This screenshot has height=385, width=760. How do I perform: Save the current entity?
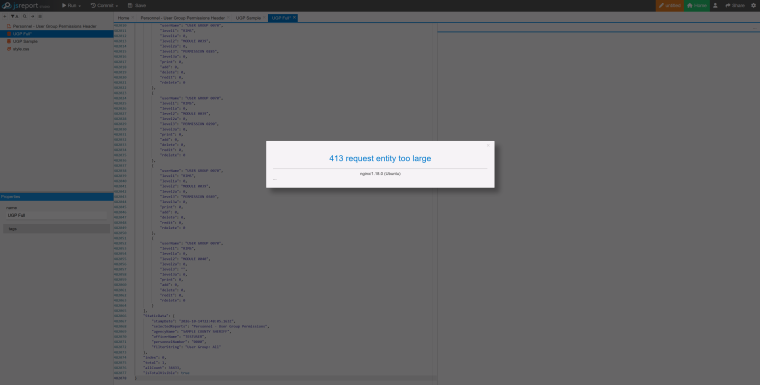point(137,5)
